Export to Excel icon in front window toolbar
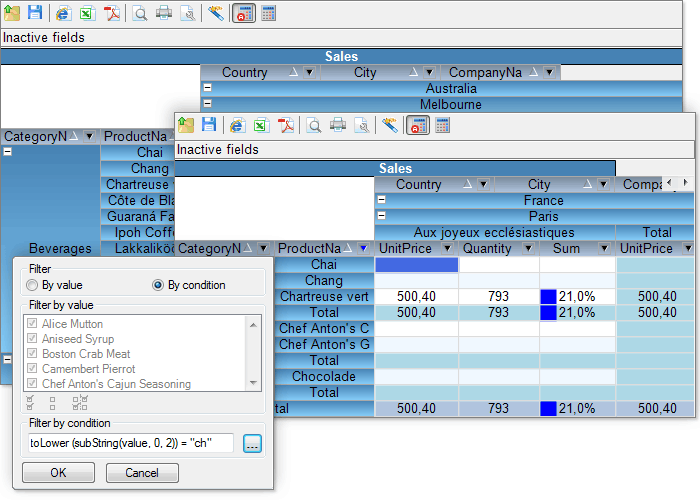Screen dimensions: 700x500 [x=261, y=125]
